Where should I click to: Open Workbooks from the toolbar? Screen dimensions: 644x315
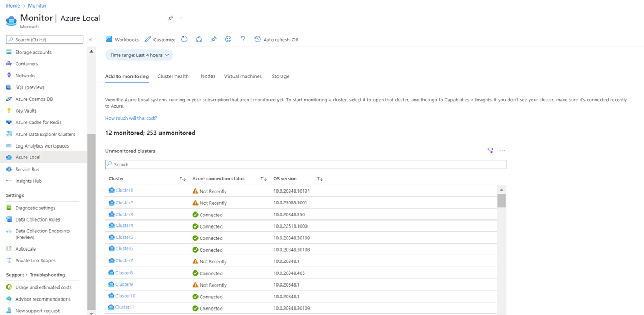click(122, 39)
